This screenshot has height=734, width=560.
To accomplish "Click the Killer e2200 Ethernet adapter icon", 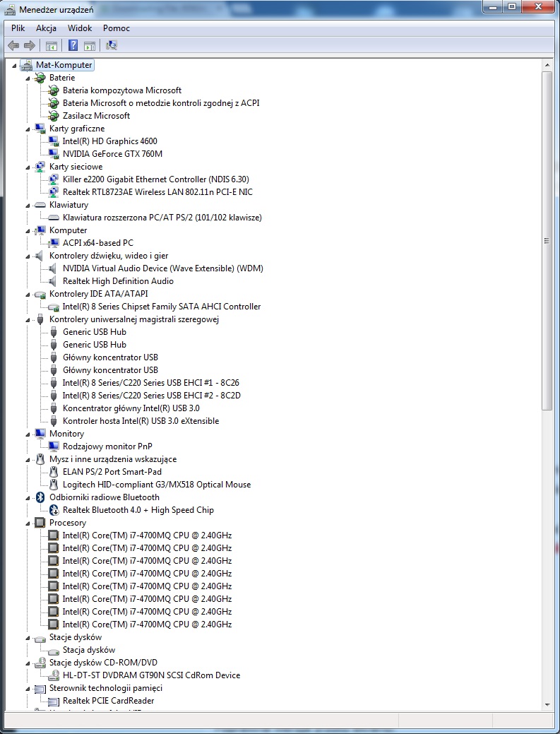I will click(x=54, y=179).
